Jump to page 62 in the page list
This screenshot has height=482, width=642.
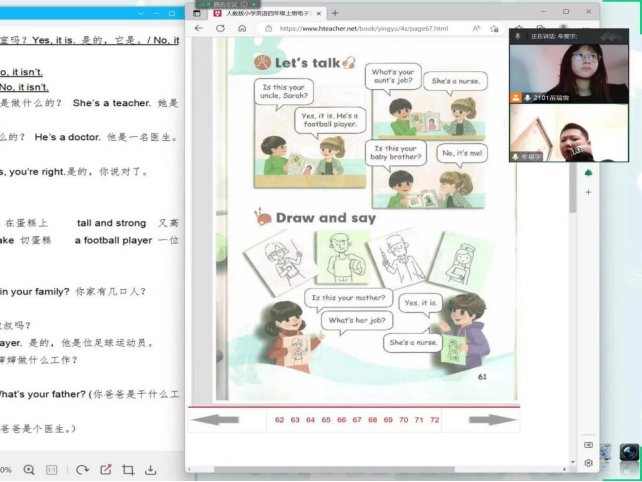pyautogui.click(x=279, y=420)
